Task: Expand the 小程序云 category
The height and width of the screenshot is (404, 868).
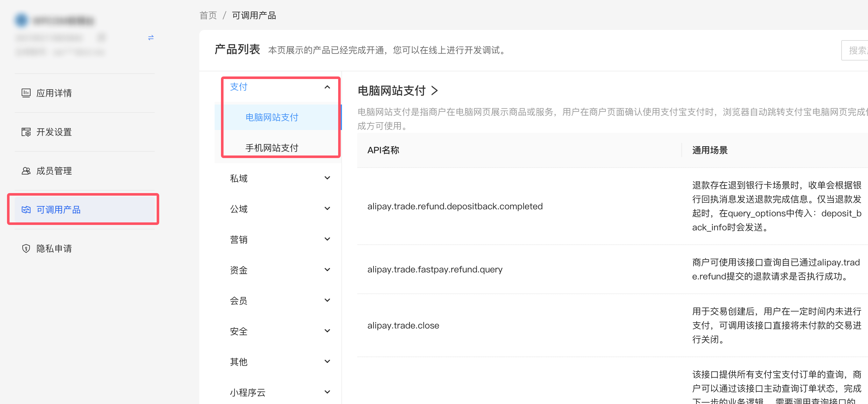Action: pos(278,392)
